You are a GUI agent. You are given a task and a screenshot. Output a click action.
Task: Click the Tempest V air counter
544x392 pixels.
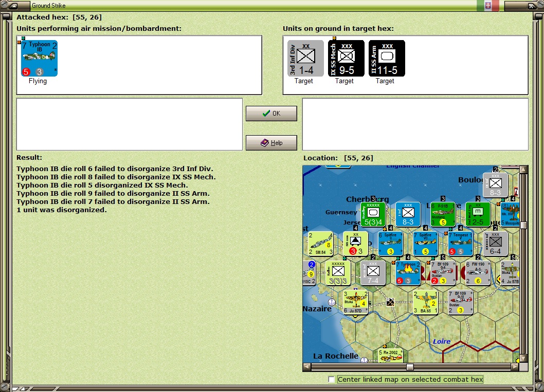[x=460, y=244]
